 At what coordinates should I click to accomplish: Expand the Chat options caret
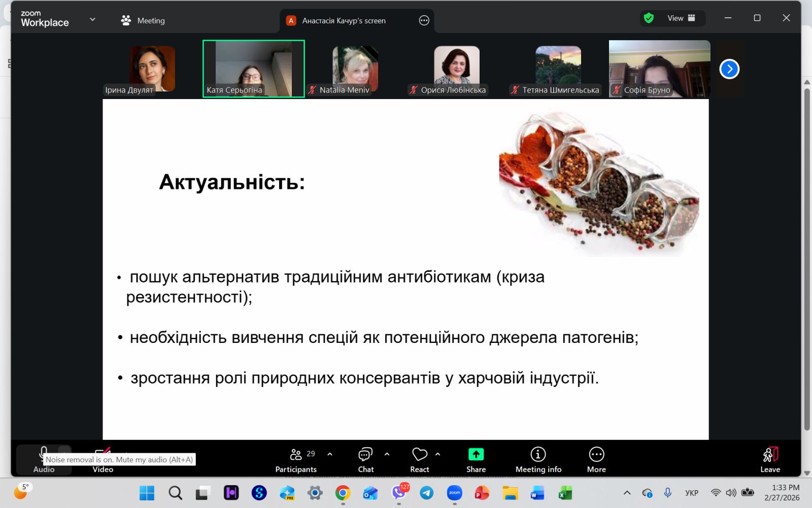387,454
